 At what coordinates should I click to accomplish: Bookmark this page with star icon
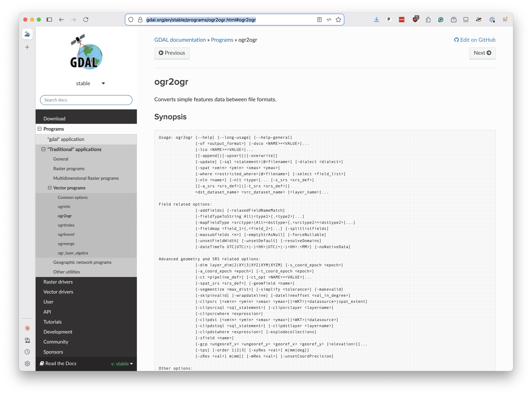338,20
